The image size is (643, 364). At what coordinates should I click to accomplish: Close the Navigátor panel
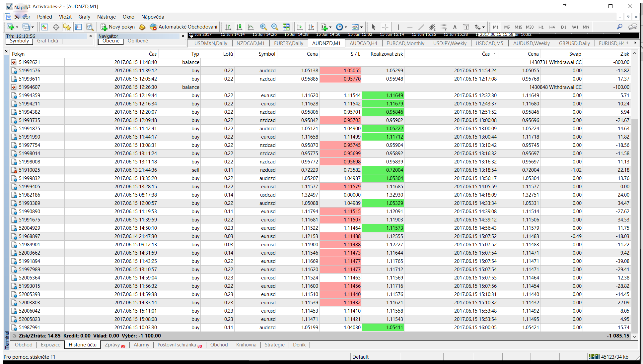coord(183,36)
